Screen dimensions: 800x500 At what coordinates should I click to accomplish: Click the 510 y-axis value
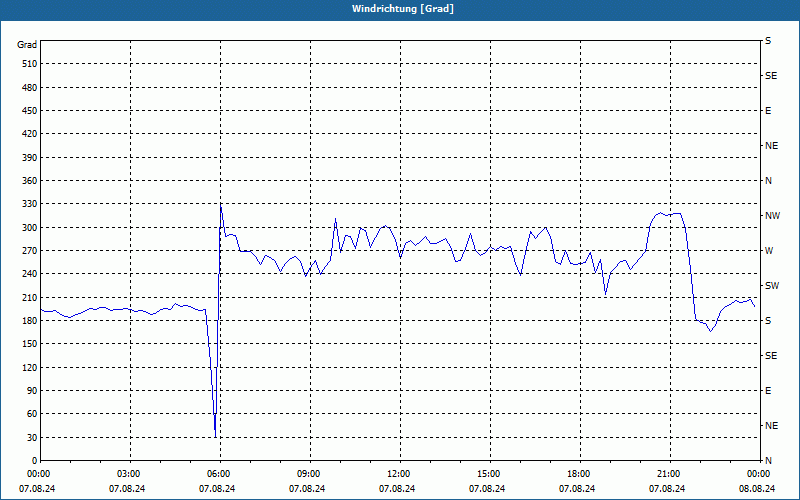tap(30, 64)
